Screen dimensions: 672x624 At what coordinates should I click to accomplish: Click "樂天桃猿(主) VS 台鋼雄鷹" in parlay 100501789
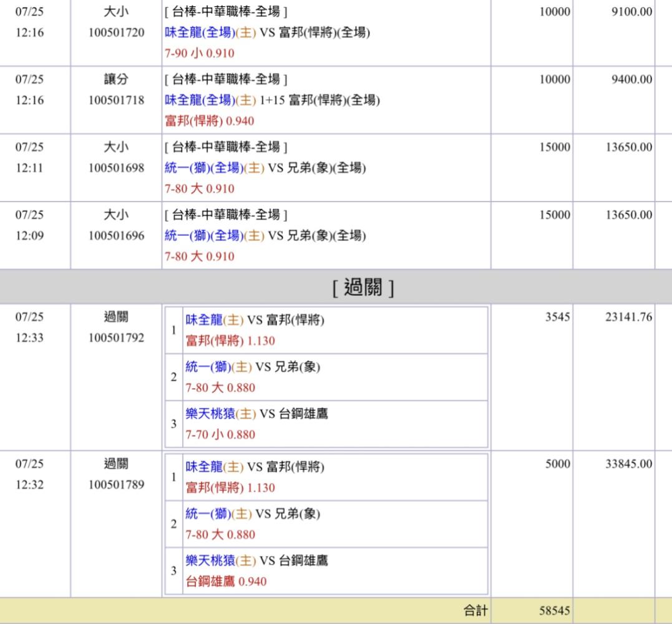point(256,560)
